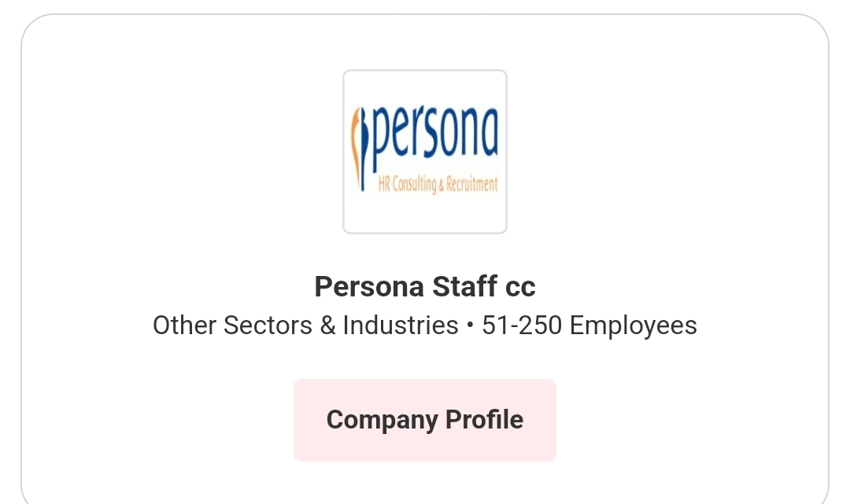The height and width of the screenshot is (504, 850).
Task: Click the word "Profile" on the pink button
Action: [x=485, y=420]
